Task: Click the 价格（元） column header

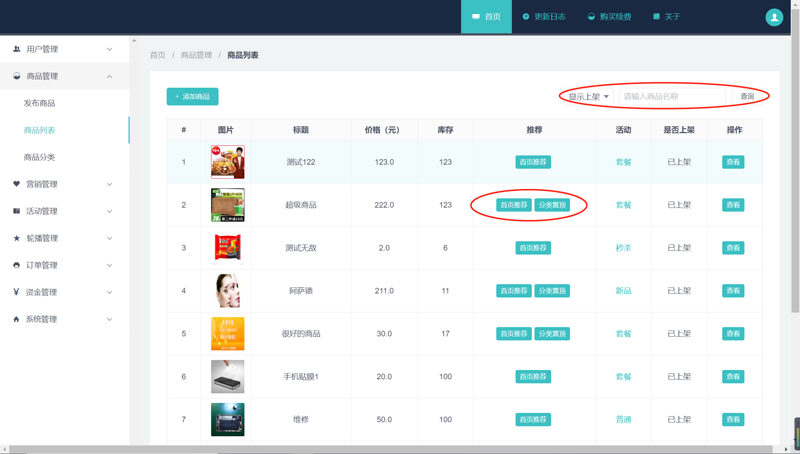Action: tap(384, 130)
